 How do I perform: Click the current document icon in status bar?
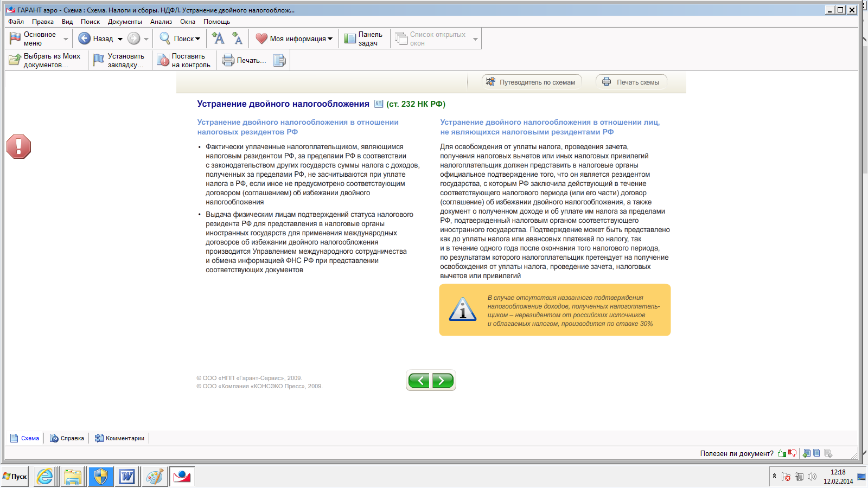[x=816, y=453]
